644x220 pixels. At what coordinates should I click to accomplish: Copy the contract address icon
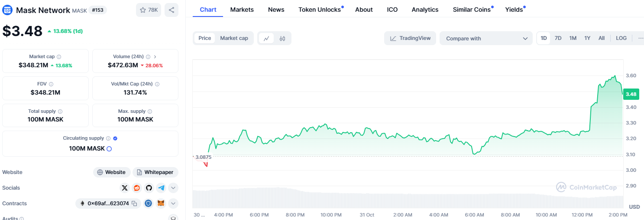134,204
